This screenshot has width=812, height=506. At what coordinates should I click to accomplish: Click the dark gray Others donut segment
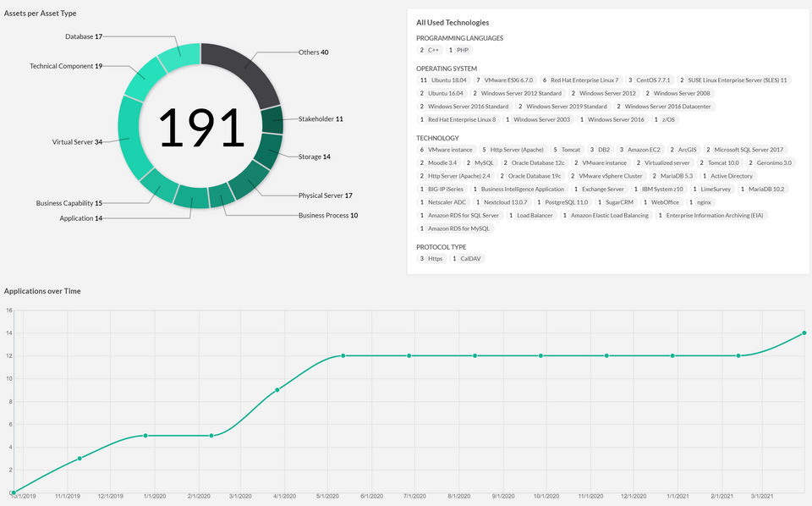246,68
